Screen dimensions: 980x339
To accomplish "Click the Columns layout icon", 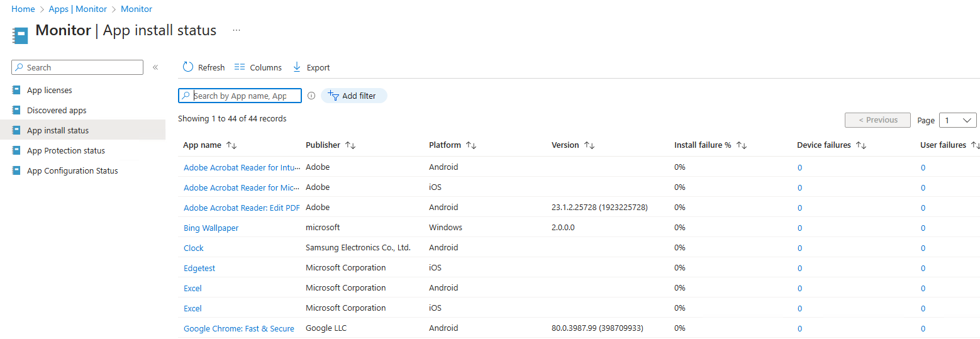I will pos(240,67).
